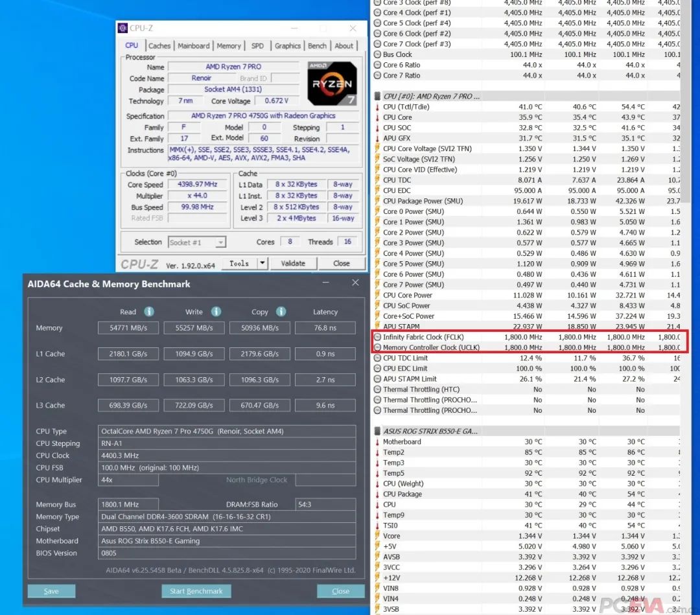Collapse the CPU [#0]: AMD Ryzen 7 PRO group
Screen dimensions: 700x615
coord(378,97)
